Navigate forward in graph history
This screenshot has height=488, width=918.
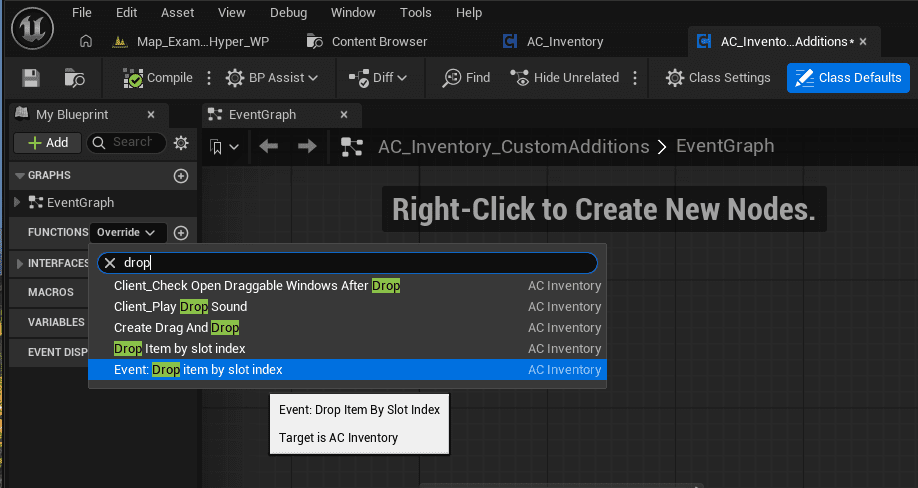[307, 146]
